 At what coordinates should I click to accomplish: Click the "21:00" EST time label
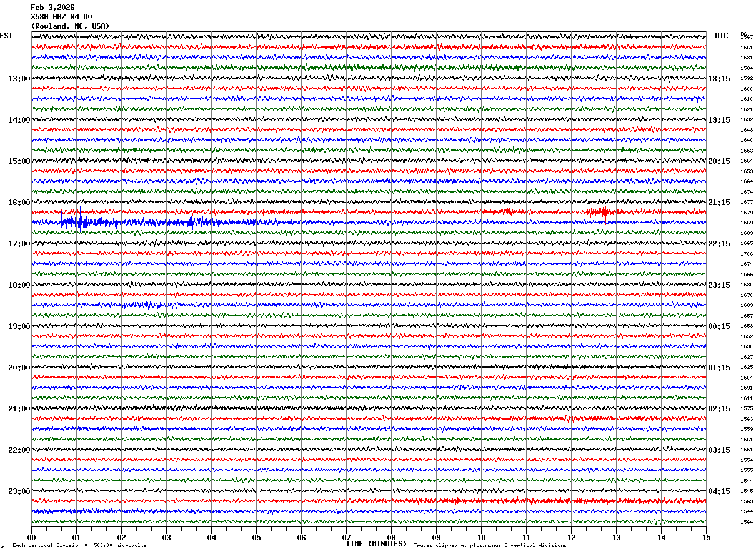click(19, 409)
